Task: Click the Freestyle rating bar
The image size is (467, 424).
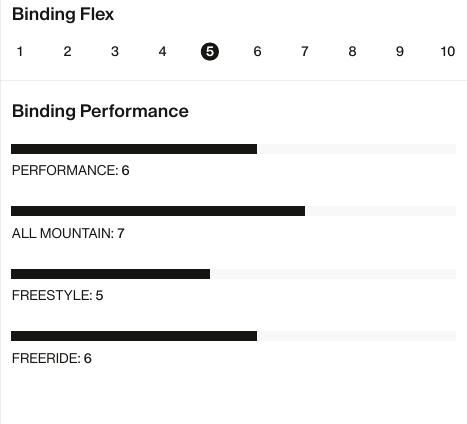Action: coord(233,274)
